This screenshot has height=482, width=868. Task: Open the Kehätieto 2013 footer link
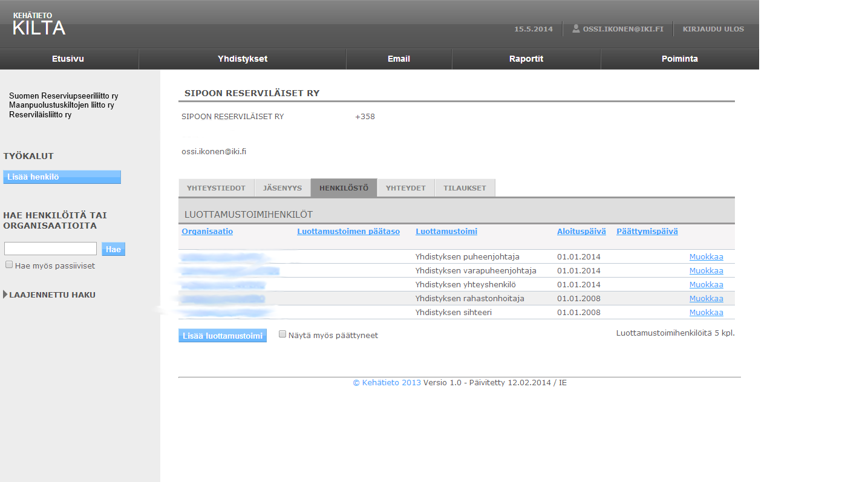point(387,383)
